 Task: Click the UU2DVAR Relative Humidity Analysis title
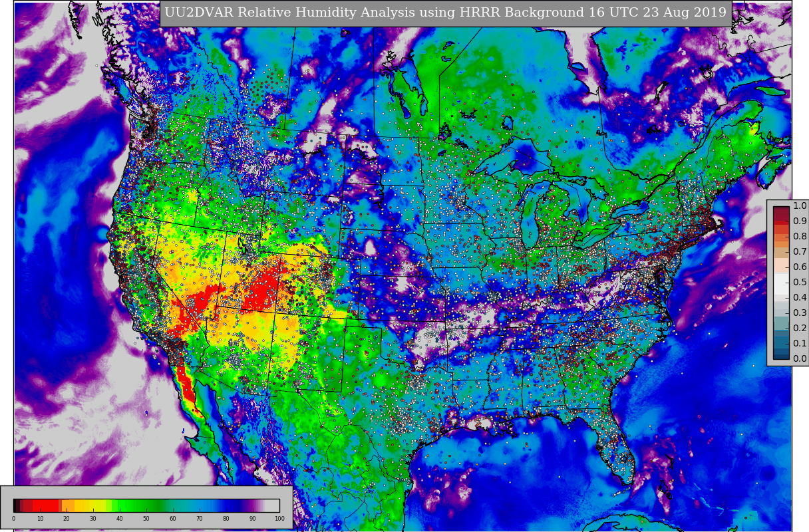pyautogui.click(x=446, y=13)
